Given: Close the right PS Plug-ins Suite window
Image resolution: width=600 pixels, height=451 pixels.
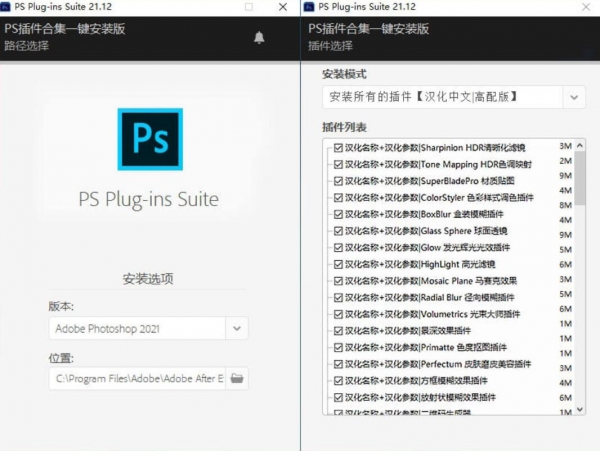Looking at the screenshot, I should pyautogui.click(x=586, y=7).
